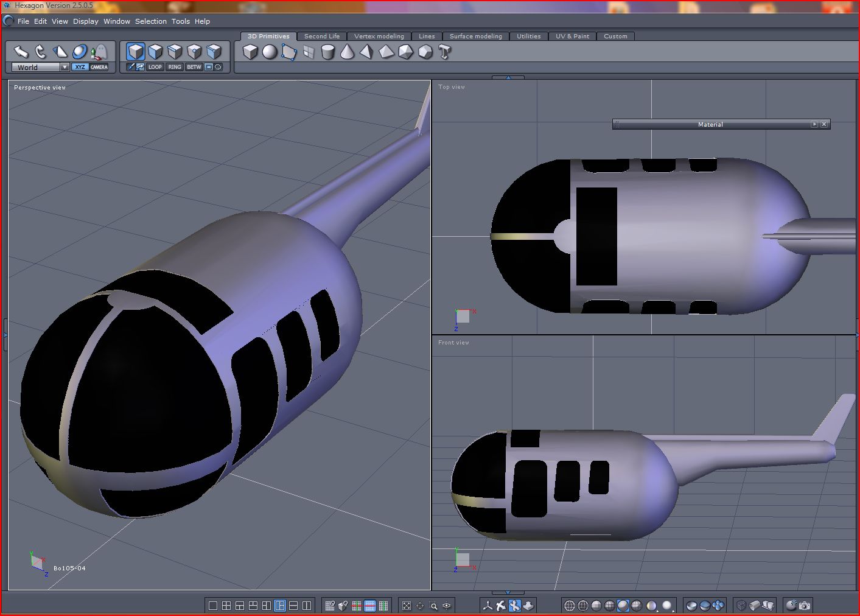Activate the Rotate manipulator tool
The image size is (860, 616).
(41, 52)
